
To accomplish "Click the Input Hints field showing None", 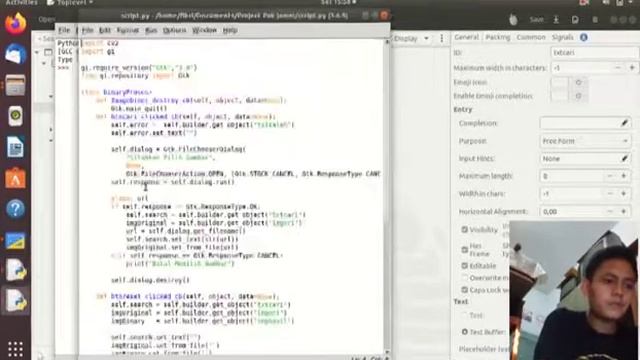I will click(580, 158).
